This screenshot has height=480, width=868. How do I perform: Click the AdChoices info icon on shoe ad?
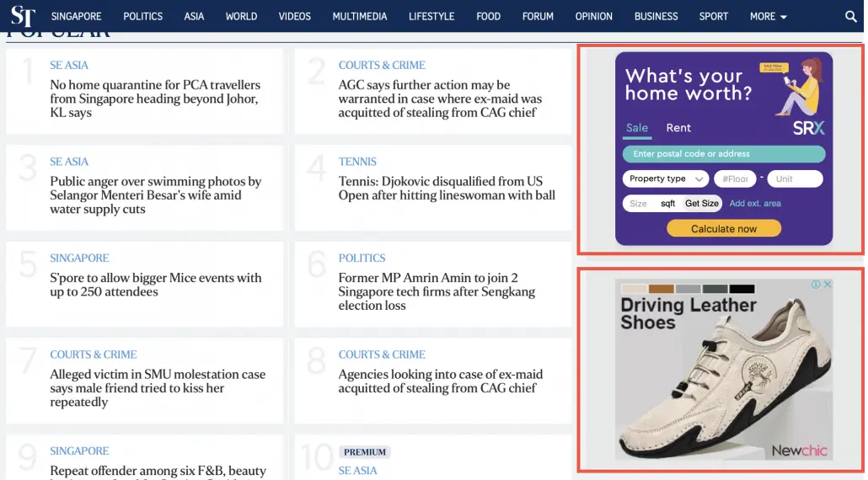click(816, 285)
